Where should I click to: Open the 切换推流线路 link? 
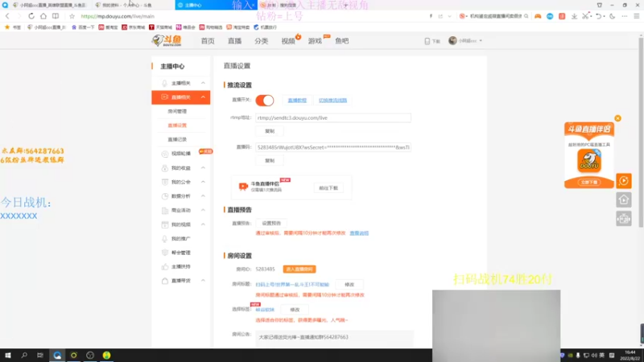point(332,100)
